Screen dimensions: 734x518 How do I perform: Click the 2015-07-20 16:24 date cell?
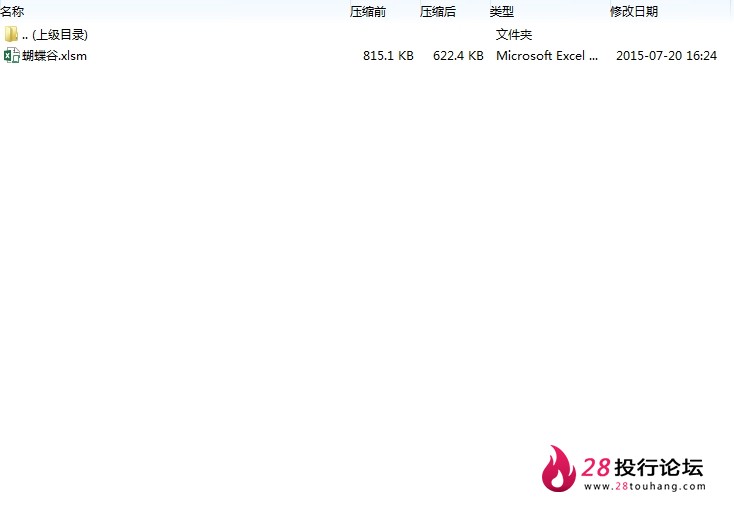coord(666,56)
